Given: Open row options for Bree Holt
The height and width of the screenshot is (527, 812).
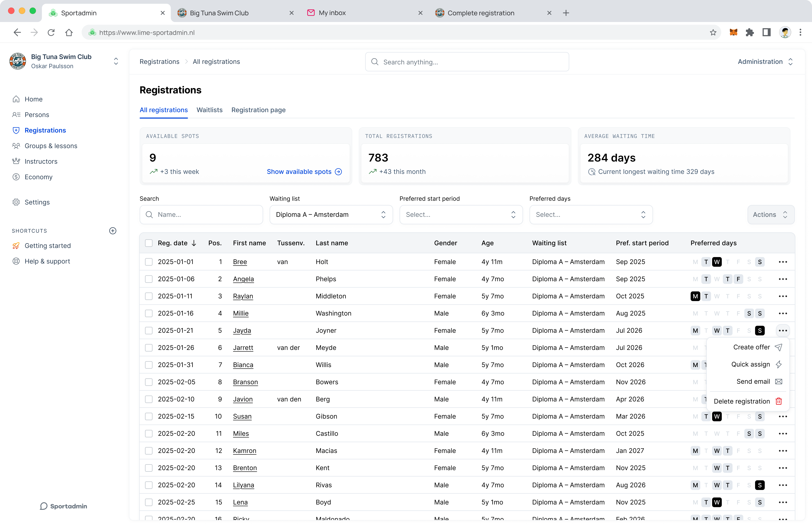Looking at the screenshot, I should click(783, 262).
